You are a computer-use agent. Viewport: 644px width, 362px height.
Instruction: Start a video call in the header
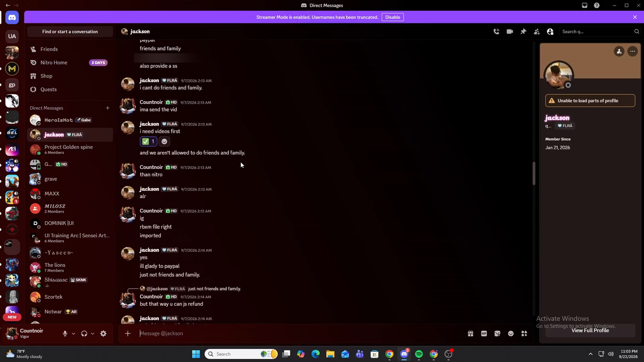(x=510, y=32)
